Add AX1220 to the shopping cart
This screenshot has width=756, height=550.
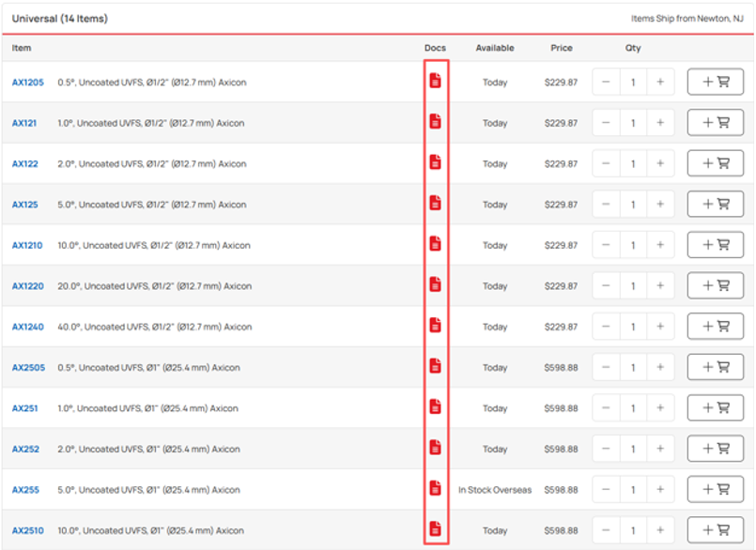click(715, 286)
